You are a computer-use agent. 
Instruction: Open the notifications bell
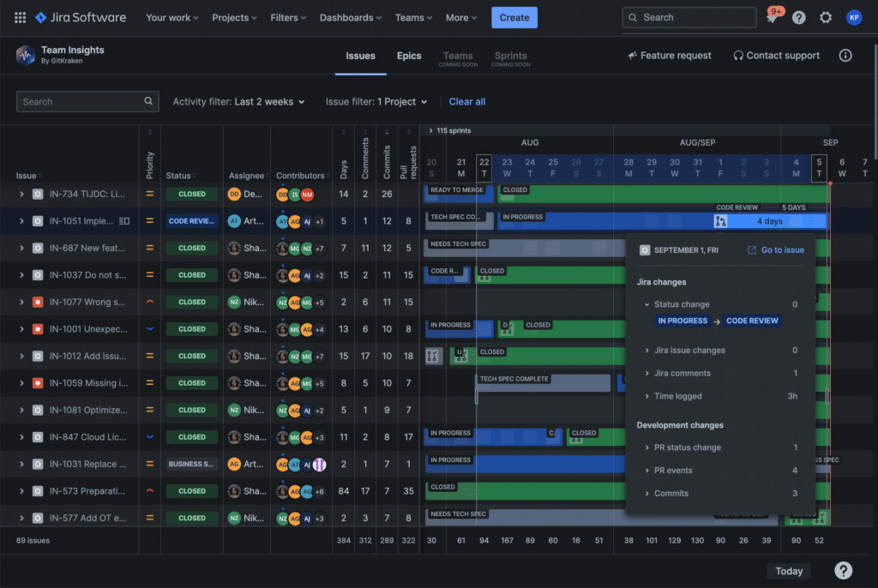(772, 18)
